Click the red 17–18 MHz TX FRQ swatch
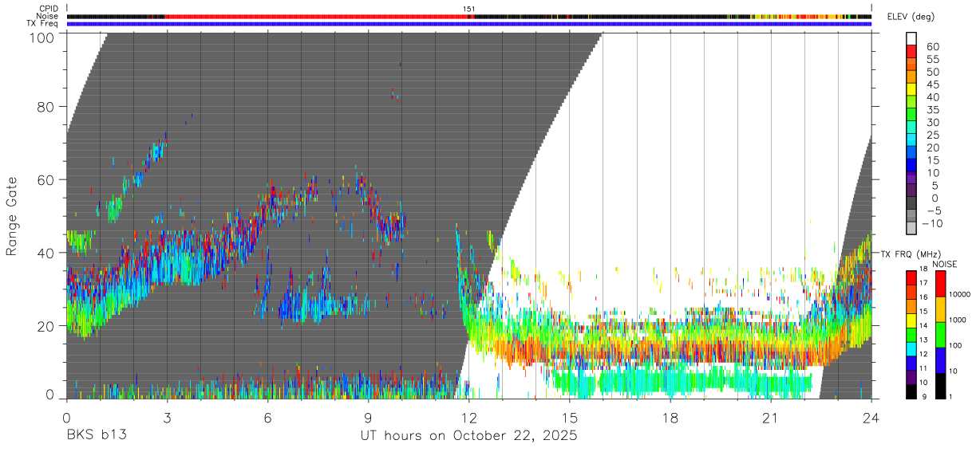Image resolution: width=980 pixels, height=452 pixels. coord(911,277)
